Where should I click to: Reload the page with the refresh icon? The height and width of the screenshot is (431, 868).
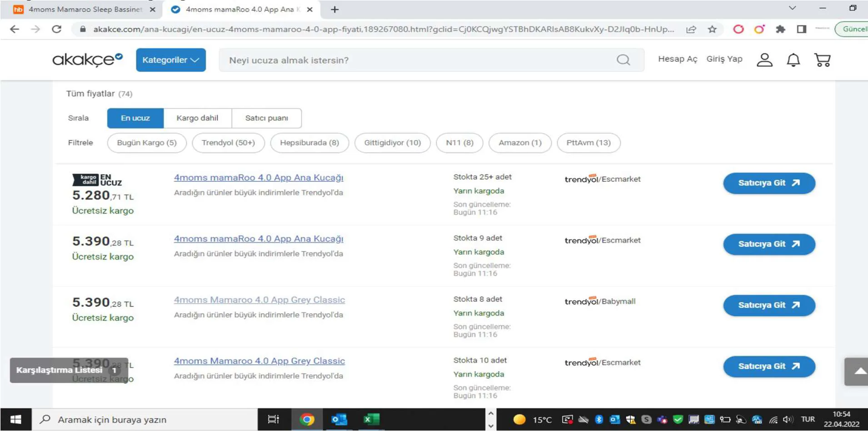click(x=56, y=29)
